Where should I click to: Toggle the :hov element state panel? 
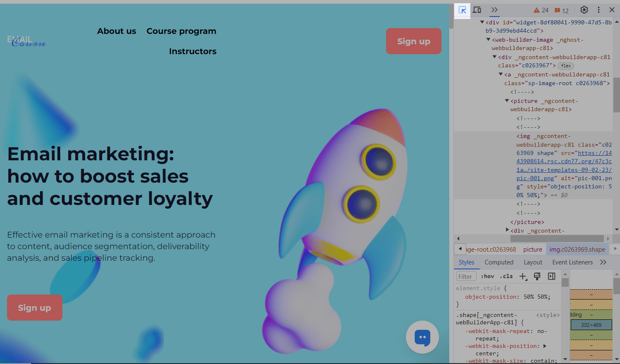tap(487, 276)
